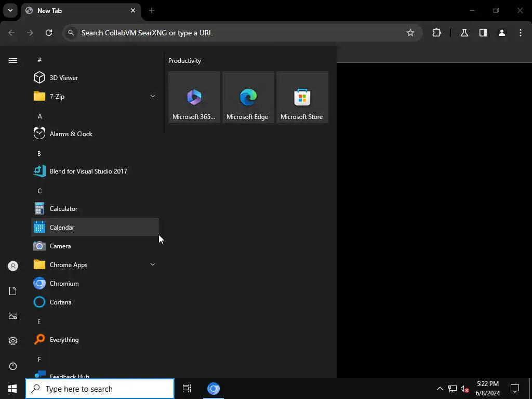This screenshot has width=532, height=399.
Task: Go back in the browser
Action: click(x=11, y=33)
